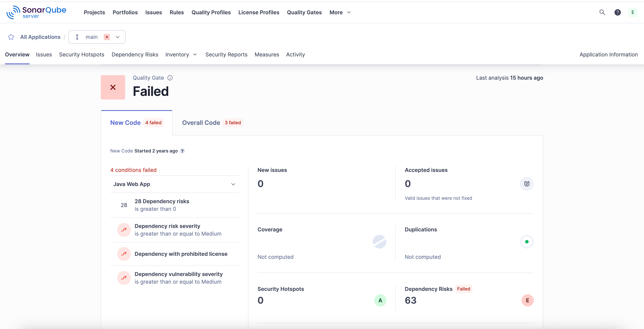Viewport: 644px width, 329px height.
Task: Click the SonarQube server logo
Action: click(36, 12)
